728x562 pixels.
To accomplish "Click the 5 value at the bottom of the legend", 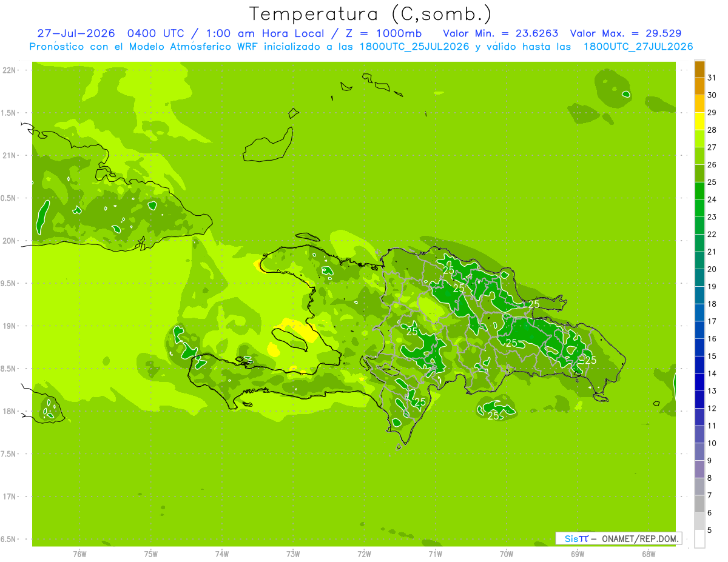I will pos(710,530).
